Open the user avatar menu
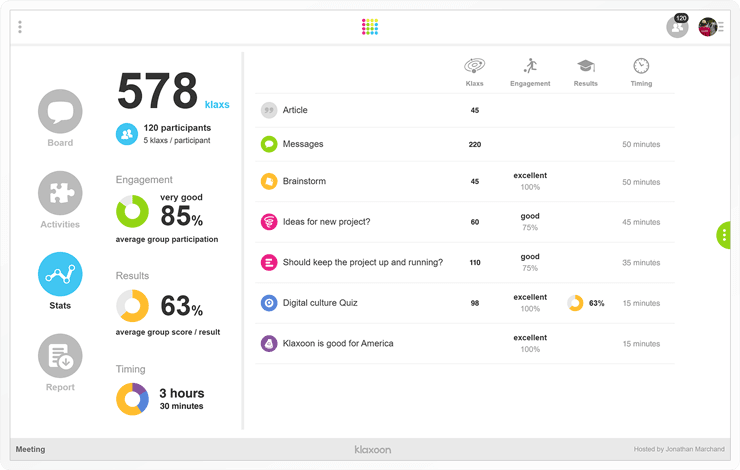 [710, 27]
